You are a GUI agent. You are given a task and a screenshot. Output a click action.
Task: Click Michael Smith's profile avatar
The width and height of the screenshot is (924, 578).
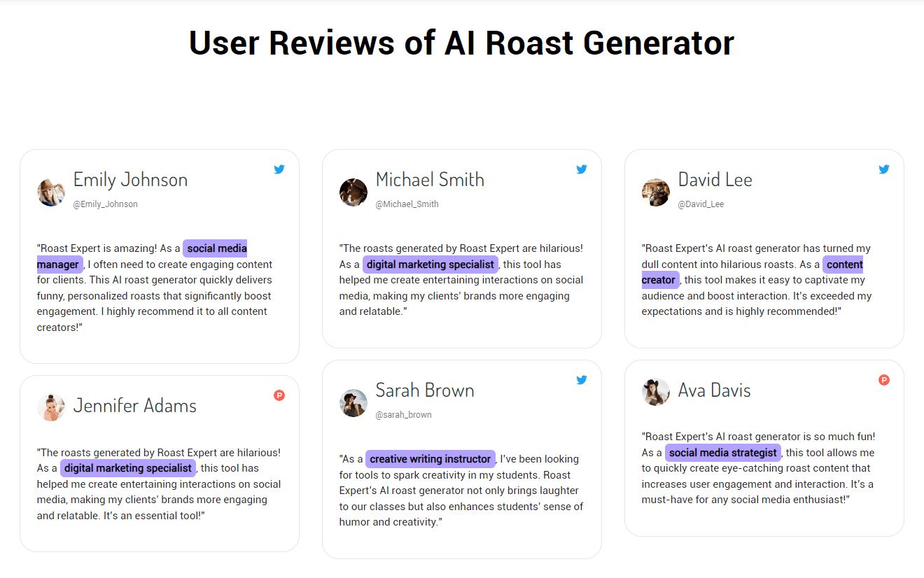tap(353, 192)
